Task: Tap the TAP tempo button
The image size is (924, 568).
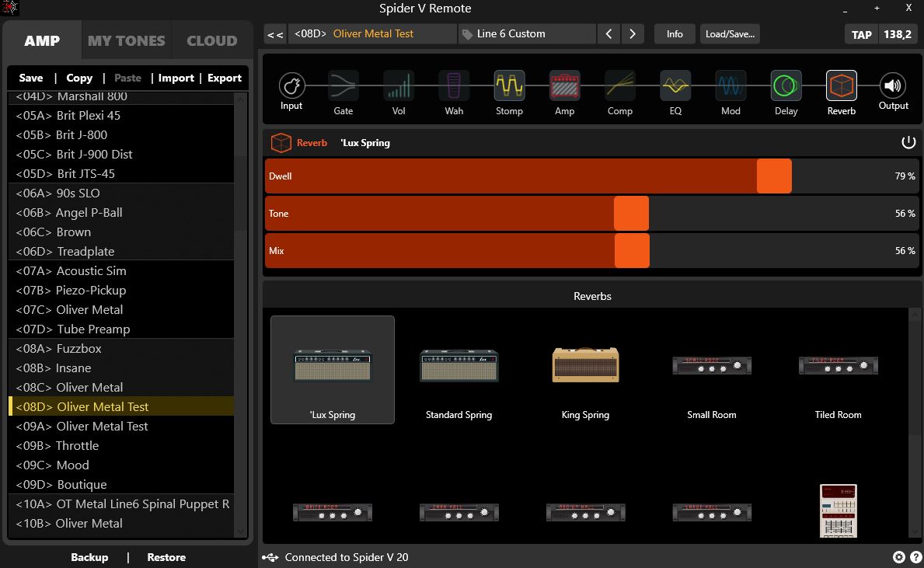Action: 861,34
